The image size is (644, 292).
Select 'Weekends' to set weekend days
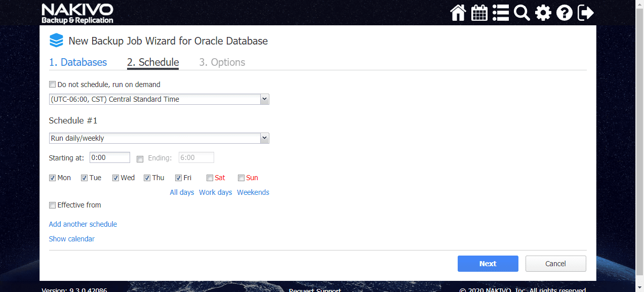pyautogui.click(x=253, y=192)
